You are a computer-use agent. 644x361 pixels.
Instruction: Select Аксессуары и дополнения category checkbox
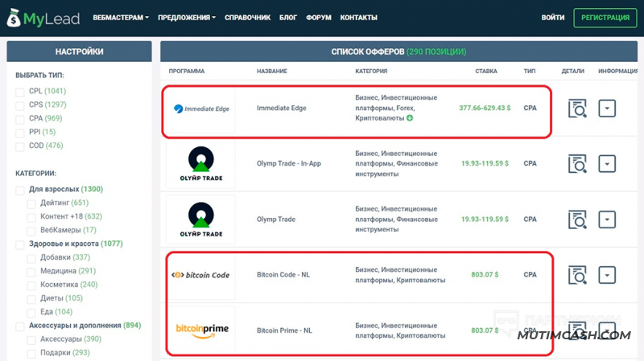(19, 326)
